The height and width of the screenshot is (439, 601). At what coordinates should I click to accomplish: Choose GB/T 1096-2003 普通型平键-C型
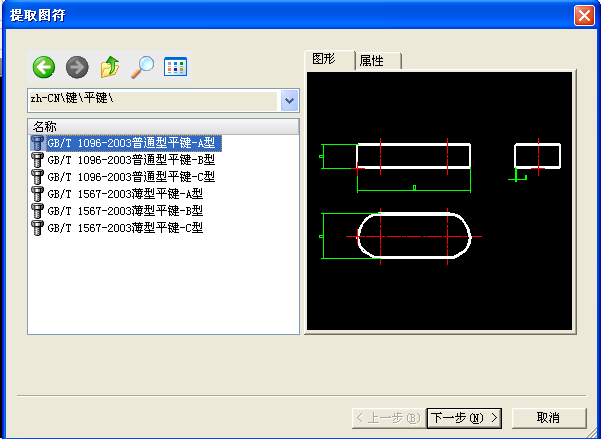pos(130,177)
